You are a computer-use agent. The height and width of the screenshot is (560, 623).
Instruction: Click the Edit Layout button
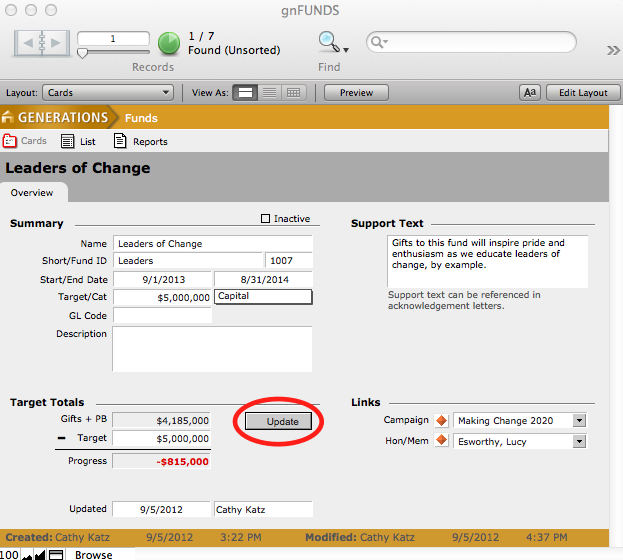582,93
